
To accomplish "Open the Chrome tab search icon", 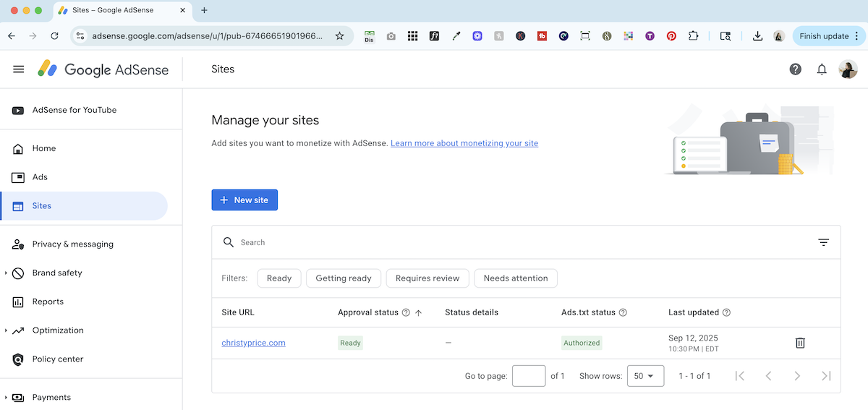I will [x=726, y=35].
